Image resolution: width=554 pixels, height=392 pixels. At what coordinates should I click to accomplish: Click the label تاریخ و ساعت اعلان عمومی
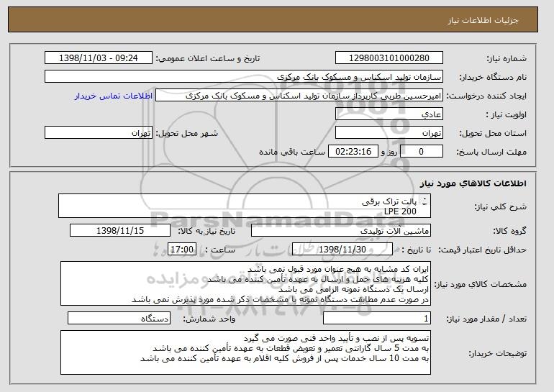(208, 59)
